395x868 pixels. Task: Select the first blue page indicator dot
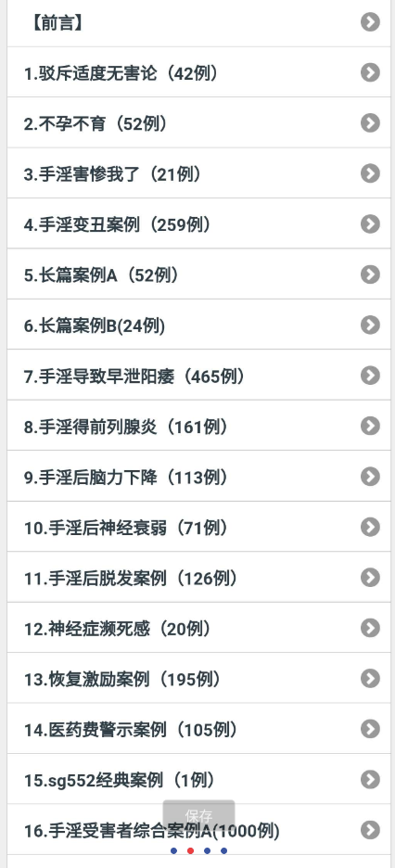pyautogui.click(x=174, y=850)
